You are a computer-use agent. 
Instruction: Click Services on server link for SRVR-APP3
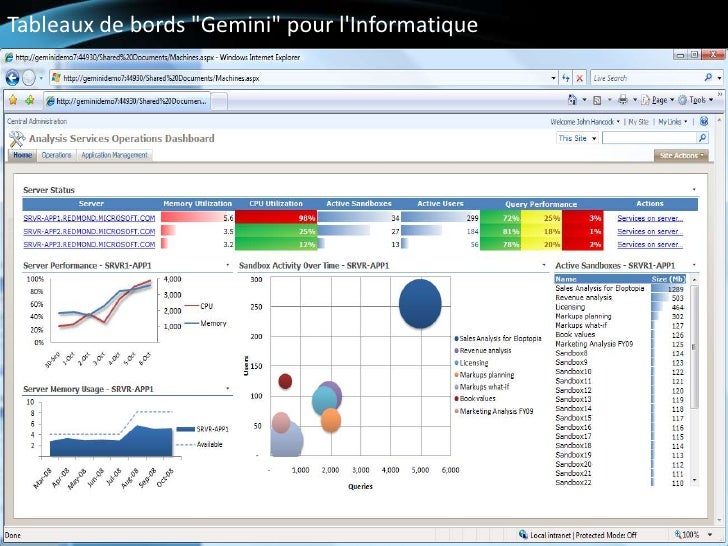650,244
